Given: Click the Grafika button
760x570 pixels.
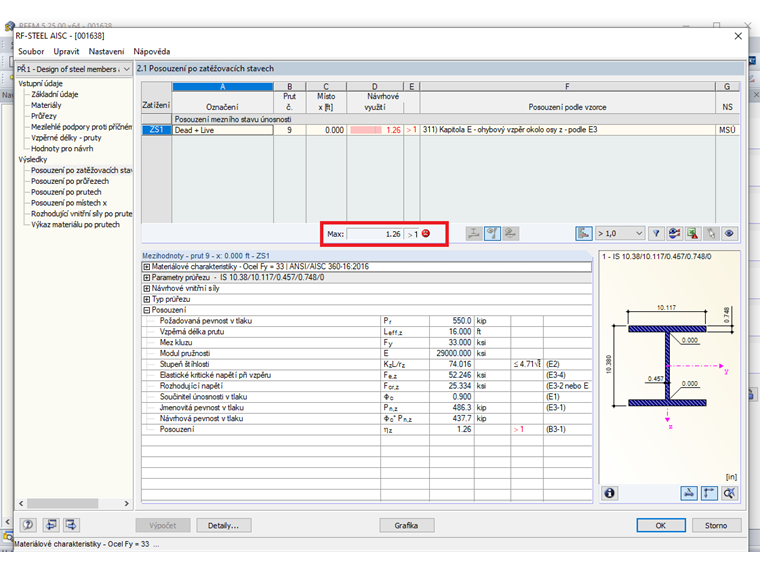Looking at the screenshot, I should tap(407, 525).
